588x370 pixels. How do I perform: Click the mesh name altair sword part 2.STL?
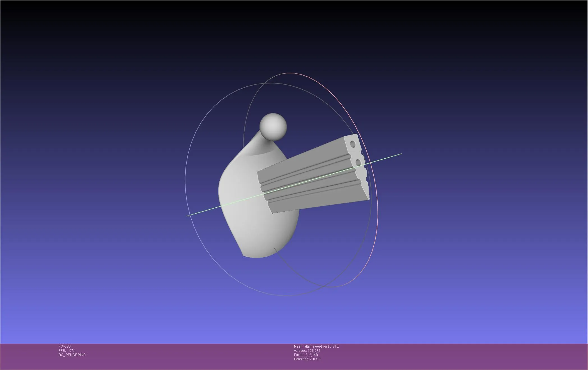pos(316,346)
